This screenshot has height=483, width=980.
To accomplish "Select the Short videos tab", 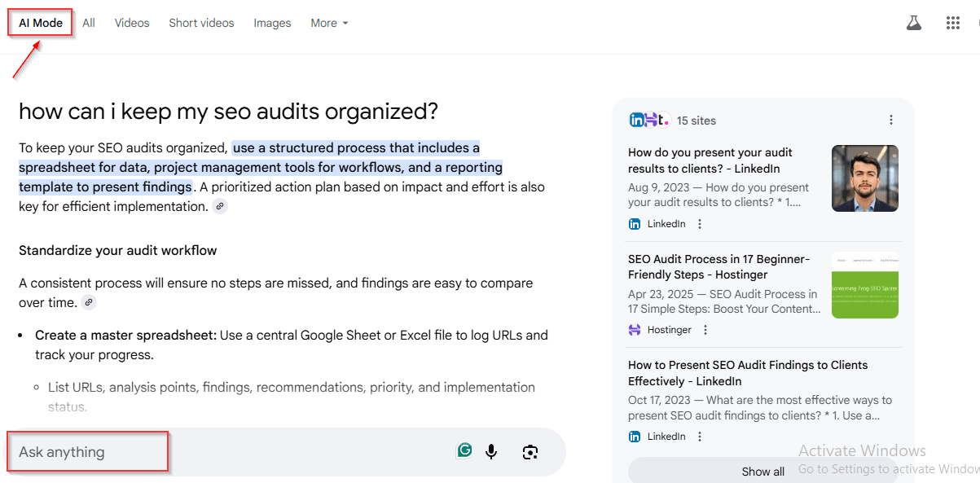I will click(201, 23).
